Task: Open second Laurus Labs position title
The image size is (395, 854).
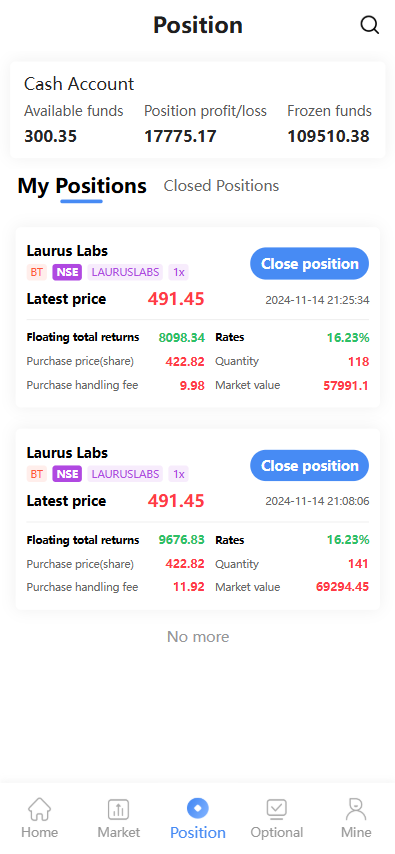Action: coord(67,453)
